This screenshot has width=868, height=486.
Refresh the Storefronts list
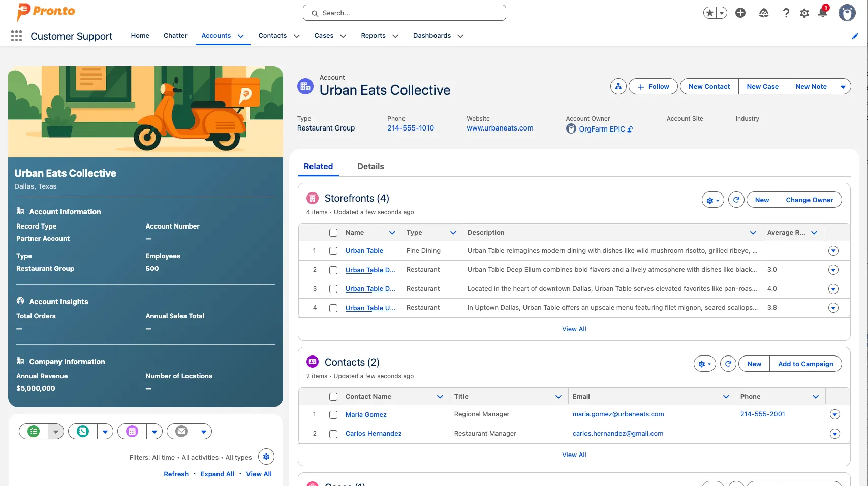pos(736,200)
